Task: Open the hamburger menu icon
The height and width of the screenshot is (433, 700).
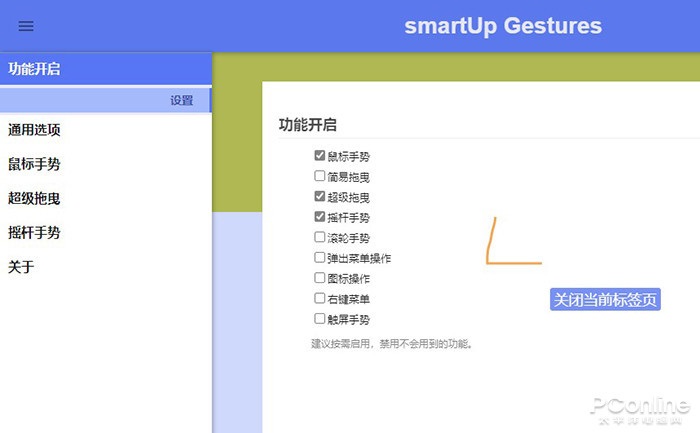Action: [26, 26]
